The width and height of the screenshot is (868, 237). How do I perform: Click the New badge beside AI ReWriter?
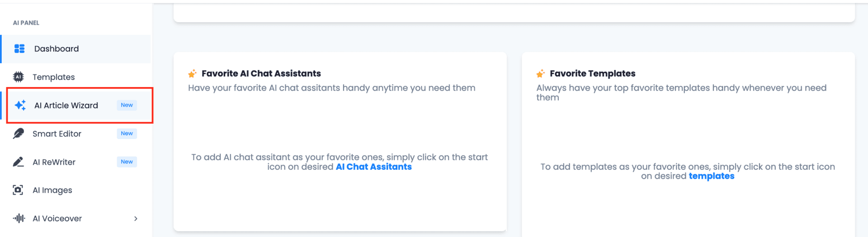[127, 162]
